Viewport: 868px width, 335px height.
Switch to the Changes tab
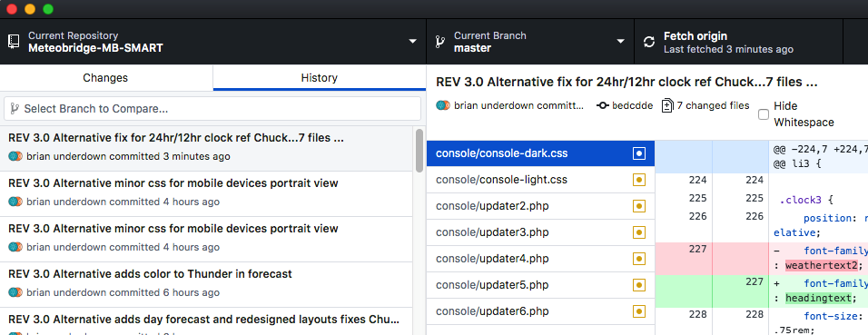(x=105, y=77)
